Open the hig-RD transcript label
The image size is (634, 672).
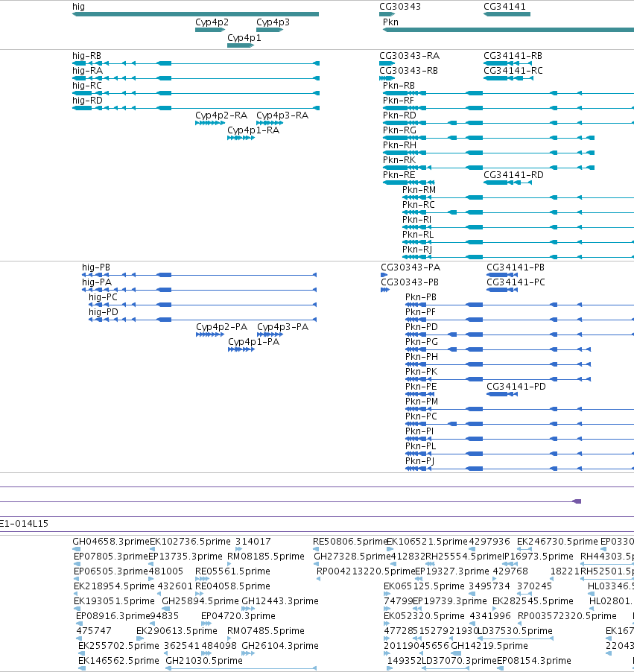coord(87,101)
